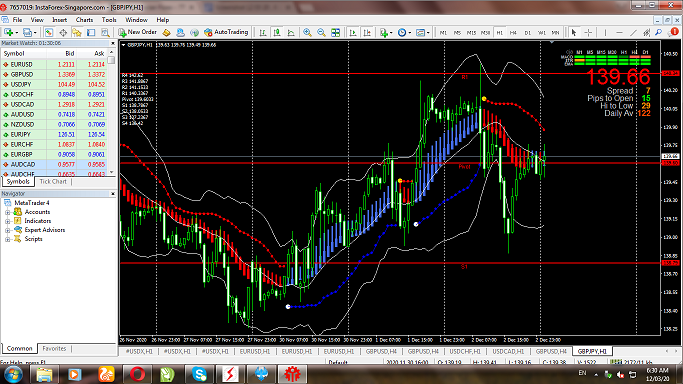
Task: Open Skype from the Windows taskbar
Action: 199,374
